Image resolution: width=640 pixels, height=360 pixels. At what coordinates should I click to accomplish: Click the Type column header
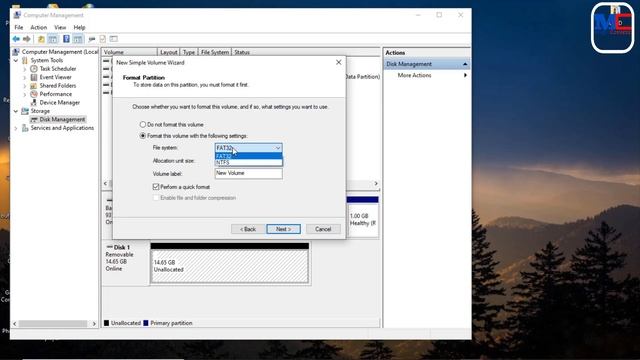click(x=189, y=52)
